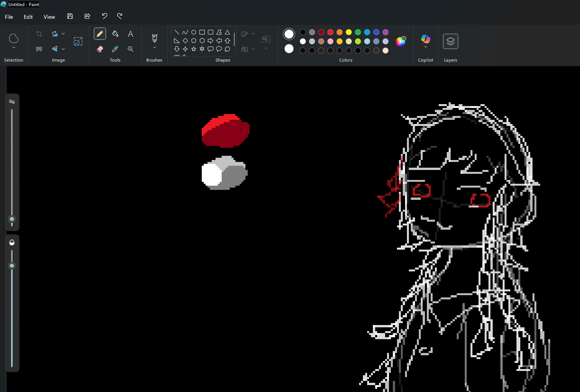The height and width of the screenshot is (392, 580).
Task: Pick the pink color swatch
Action: click(330, 41)
